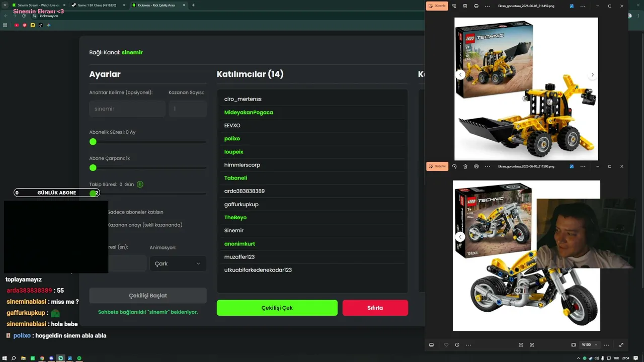
Task: Go to previous image in lower Photos window
Action: (460, 237)
